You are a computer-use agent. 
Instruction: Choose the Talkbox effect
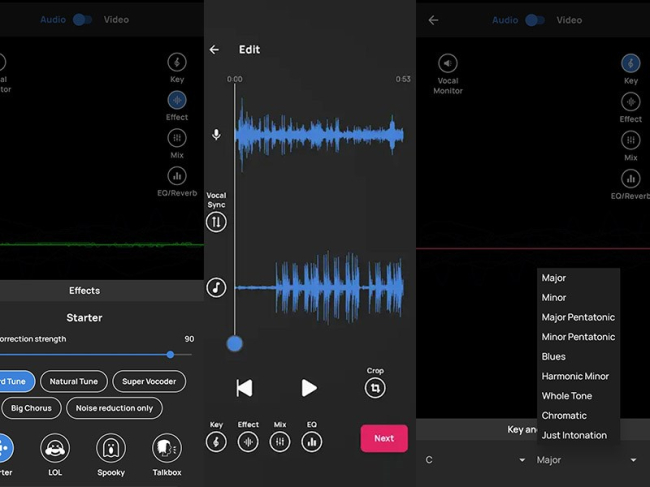(167, 448)
